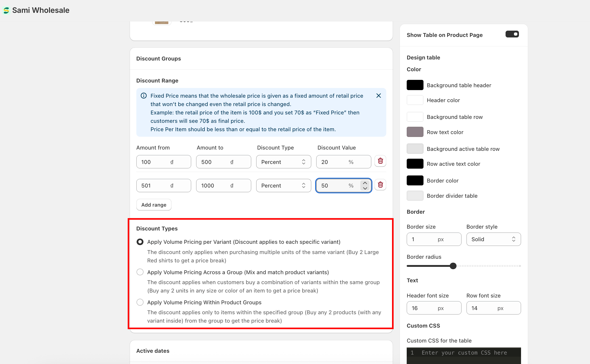Delete the first discount range row
This screenshot has height=364, width=590.
click(380, 161)
